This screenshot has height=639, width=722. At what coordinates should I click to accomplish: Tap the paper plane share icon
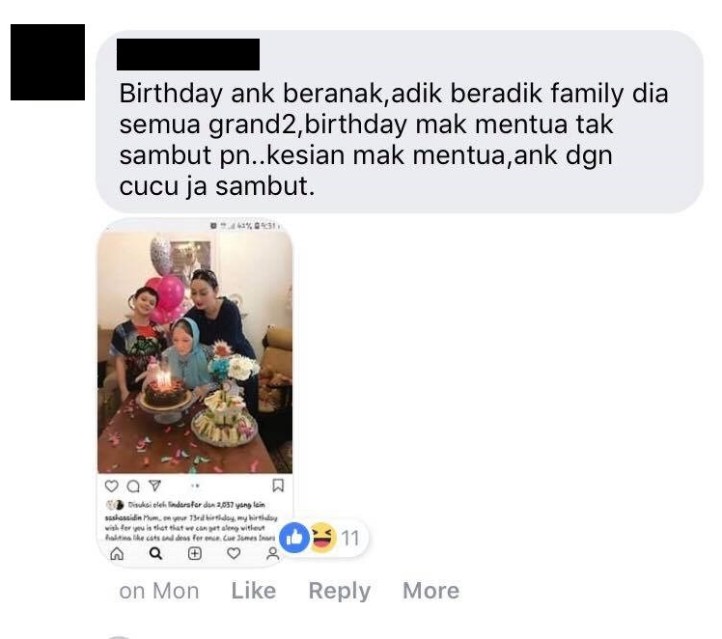click(x=155, y=486)
